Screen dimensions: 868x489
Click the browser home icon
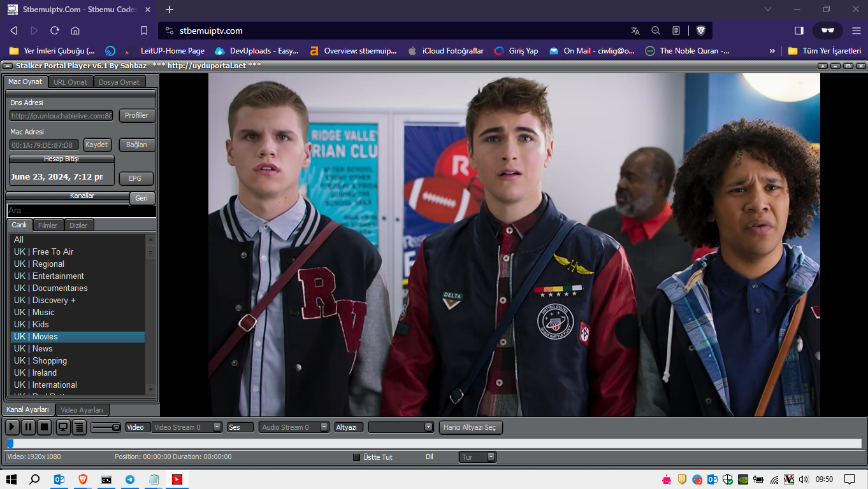point(75,31)
